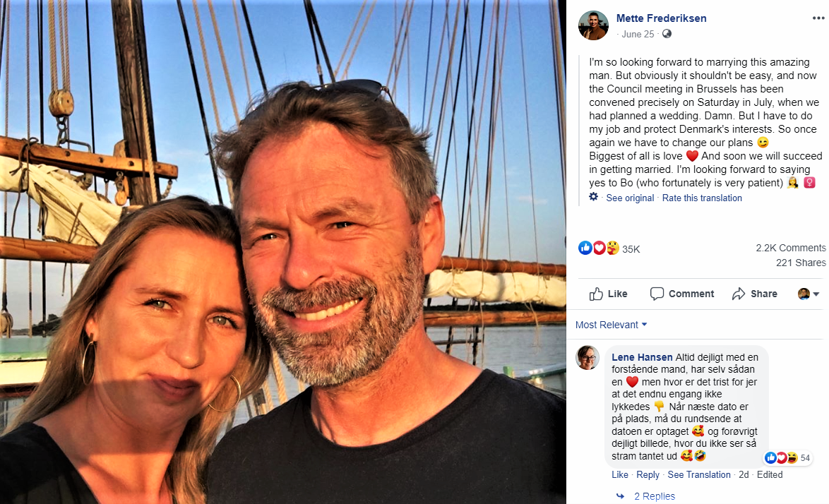
Task: Click See Translation under the comment
Action: point(699,474)
